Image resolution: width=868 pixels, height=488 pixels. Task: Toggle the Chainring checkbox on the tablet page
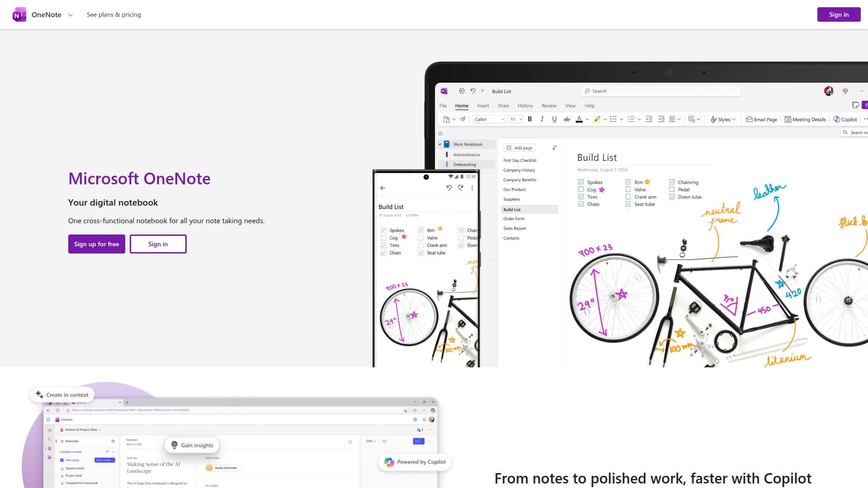[672, 182]
